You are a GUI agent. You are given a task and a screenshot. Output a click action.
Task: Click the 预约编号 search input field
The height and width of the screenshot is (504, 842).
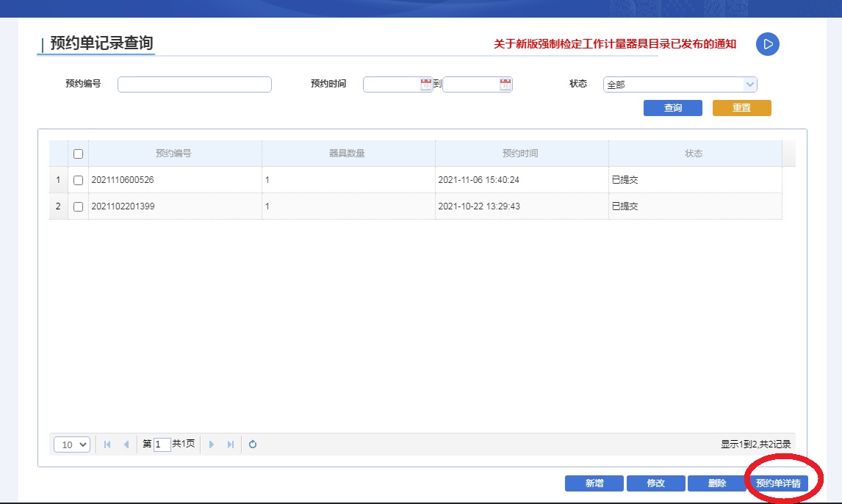[x=195, y=84]
